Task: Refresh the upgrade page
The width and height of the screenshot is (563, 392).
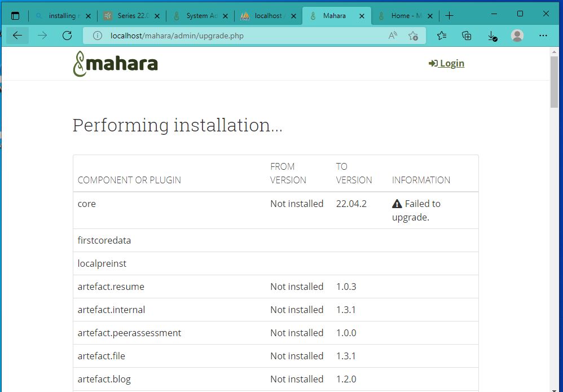Action: 67,36
